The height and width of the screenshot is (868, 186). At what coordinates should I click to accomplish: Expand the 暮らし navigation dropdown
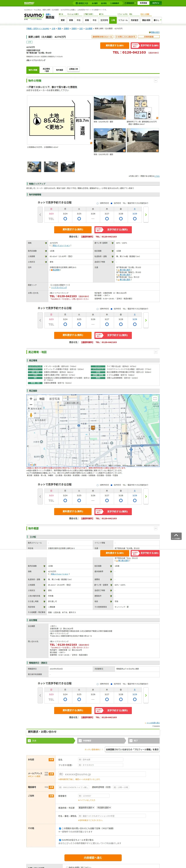click(157, 20)
